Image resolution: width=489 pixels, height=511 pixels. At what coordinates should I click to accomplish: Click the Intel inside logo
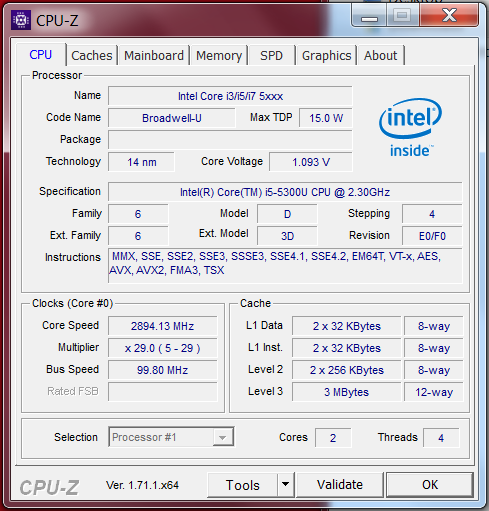click(410, 128)
